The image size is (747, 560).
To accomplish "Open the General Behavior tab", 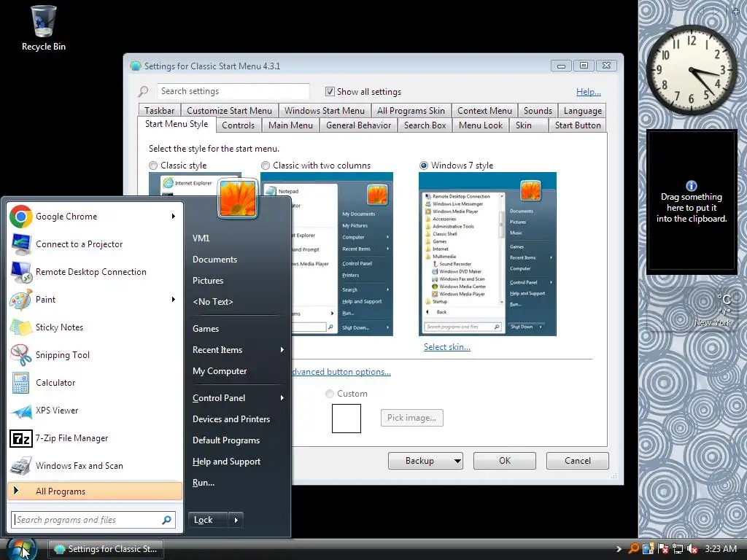I will tap(358, 125).
